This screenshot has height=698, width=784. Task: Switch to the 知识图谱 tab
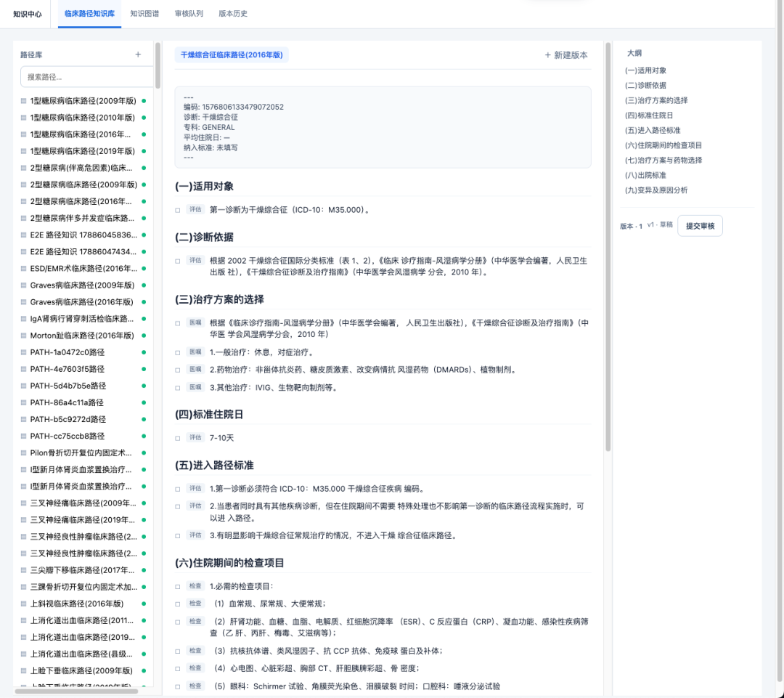coord(144,14)
